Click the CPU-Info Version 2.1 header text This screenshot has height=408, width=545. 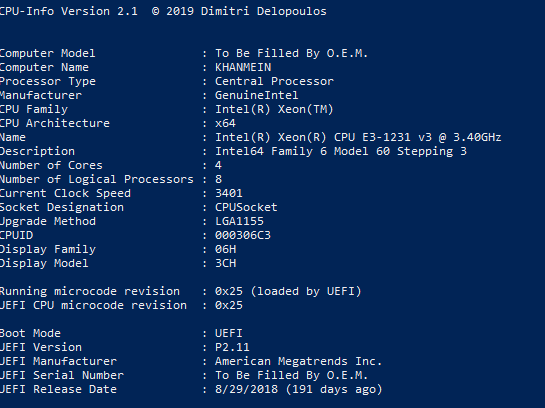pos(68,11)
